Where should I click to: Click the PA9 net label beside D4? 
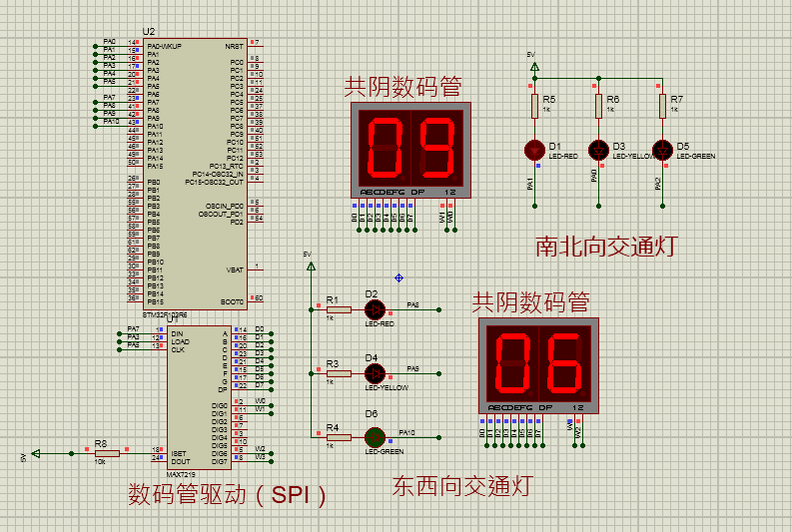413,369
